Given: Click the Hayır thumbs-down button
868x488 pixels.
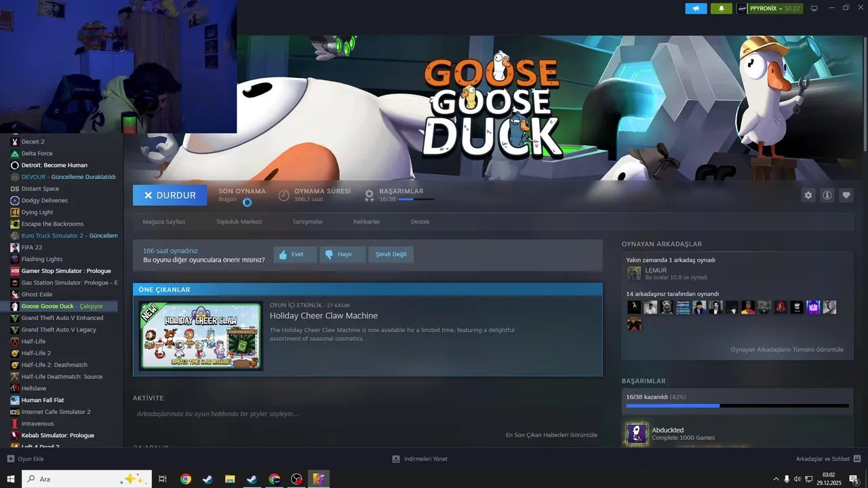Looking at the screenshot, I should tap(342, 254).
